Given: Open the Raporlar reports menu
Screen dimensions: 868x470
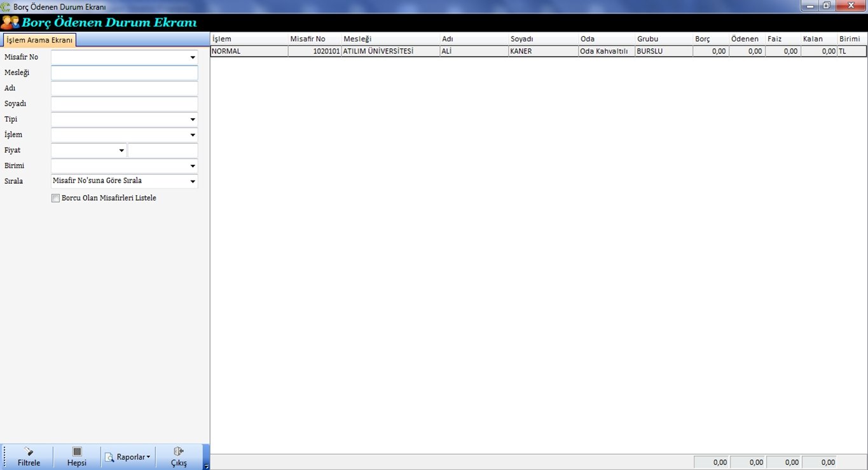Looking at the screenshot, I should (128, 457).
